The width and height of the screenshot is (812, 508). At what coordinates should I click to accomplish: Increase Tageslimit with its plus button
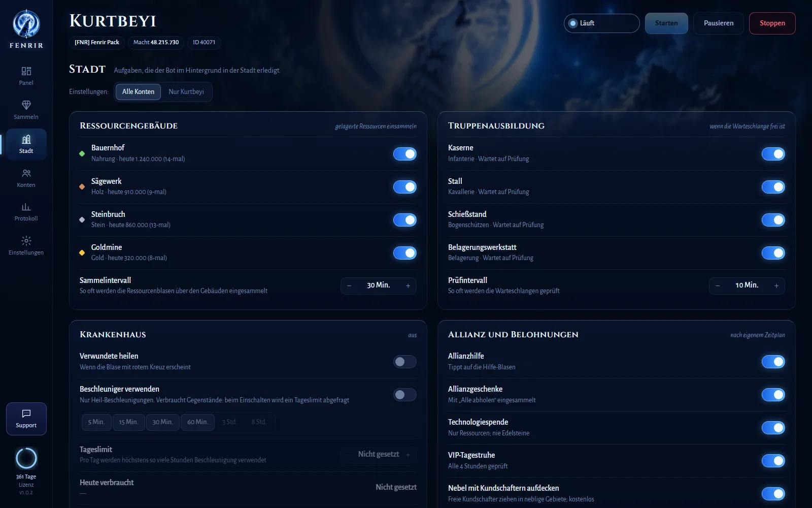408,455
